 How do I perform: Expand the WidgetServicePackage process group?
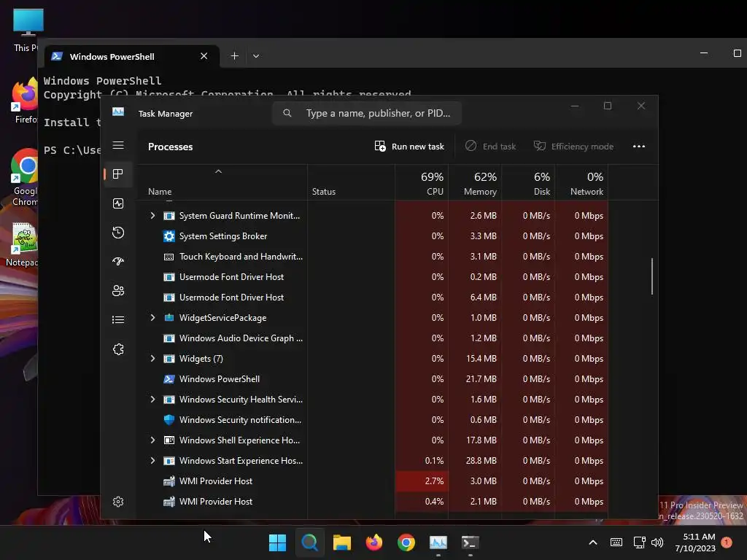152,318
